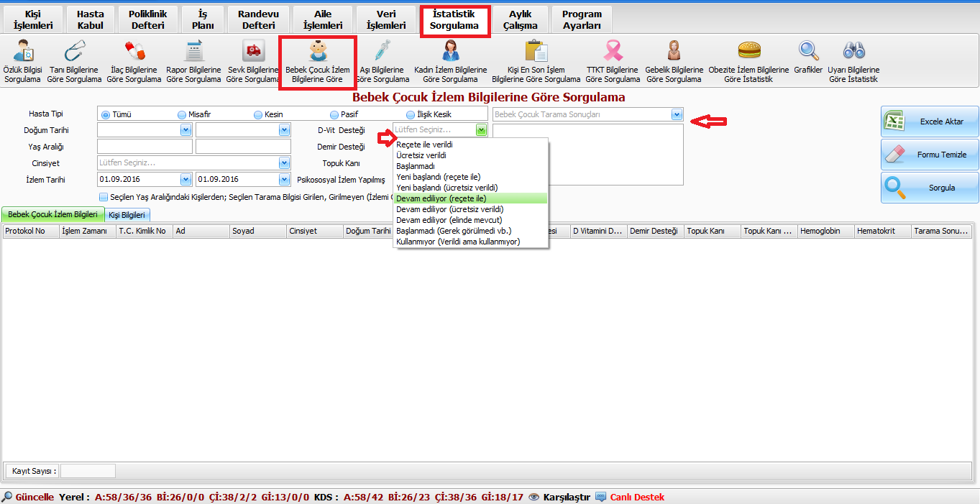
Task: Open Aşı Bilgilerine Göre Sorgulama syringe icon
Action: tap(382, 52)
